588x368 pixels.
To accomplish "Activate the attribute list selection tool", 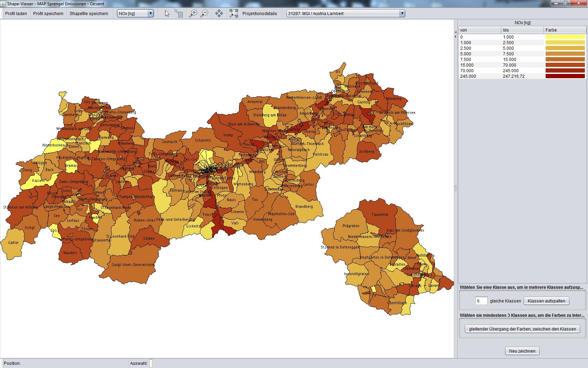I will pos(179,14).
